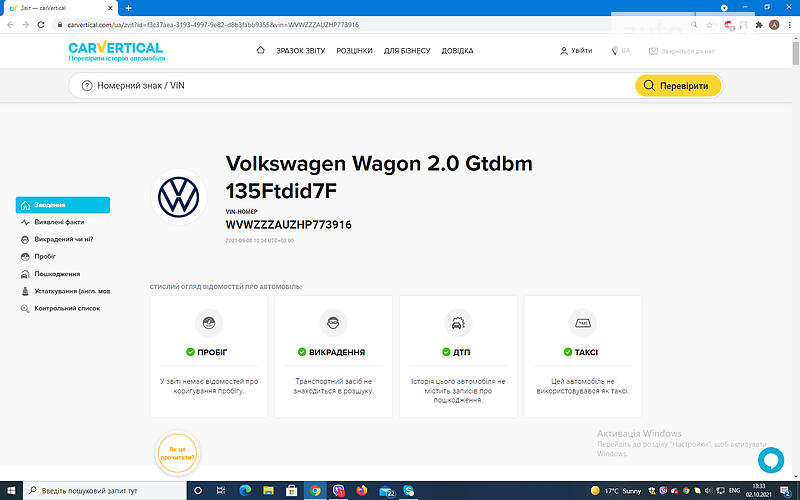Click the crashed car icon on ДТП card
The width and height of the screenshot is (800, 500).
(x=458, y=322)
